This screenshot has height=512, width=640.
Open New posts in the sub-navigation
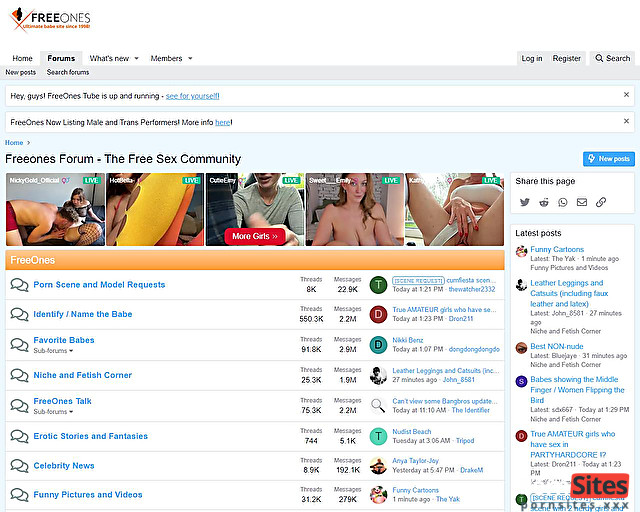(20, 72)
